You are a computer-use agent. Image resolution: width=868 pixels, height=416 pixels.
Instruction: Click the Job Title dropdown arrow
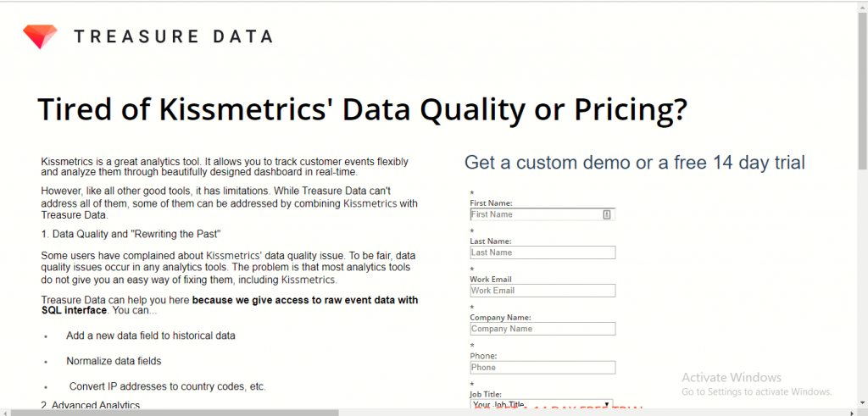click(608, 405)
